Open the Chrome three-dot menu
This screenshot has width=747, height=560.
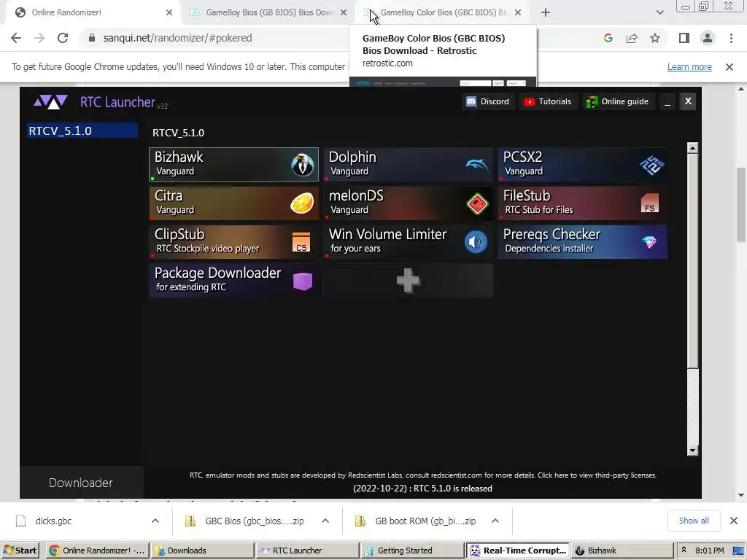[x=731, y=38]
